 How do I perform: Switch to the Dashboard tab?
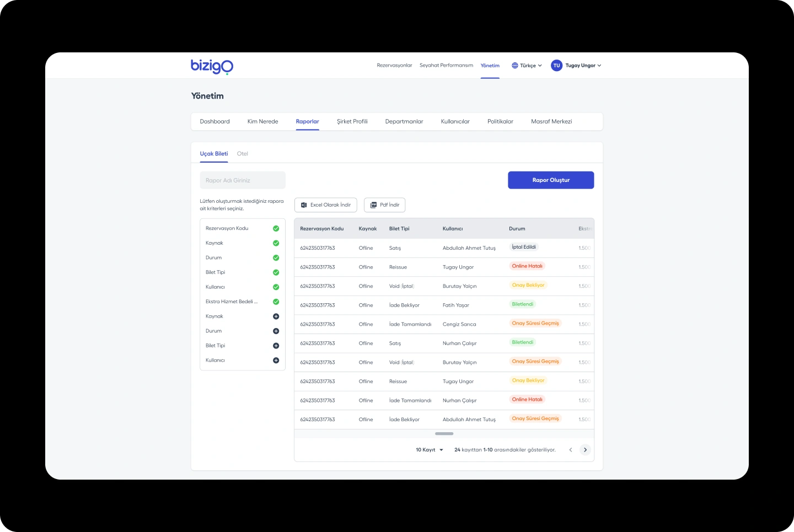point(214,121)
